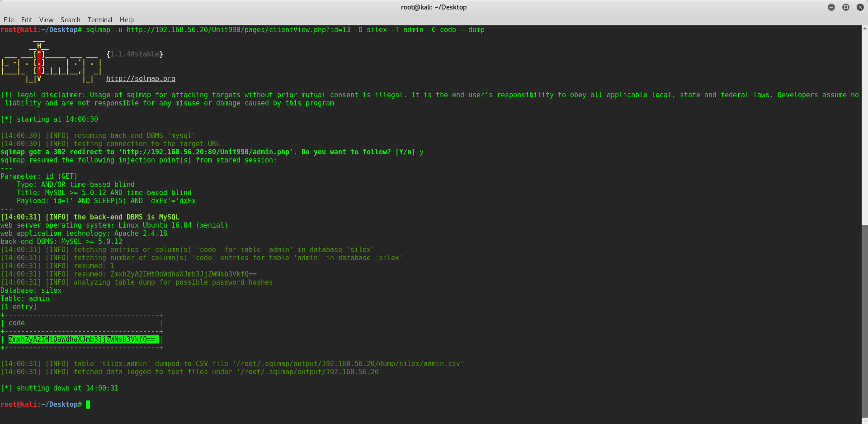Click the 'Parameter: id (GET)' line
The image size is (868, 424).
click(39, 176)
